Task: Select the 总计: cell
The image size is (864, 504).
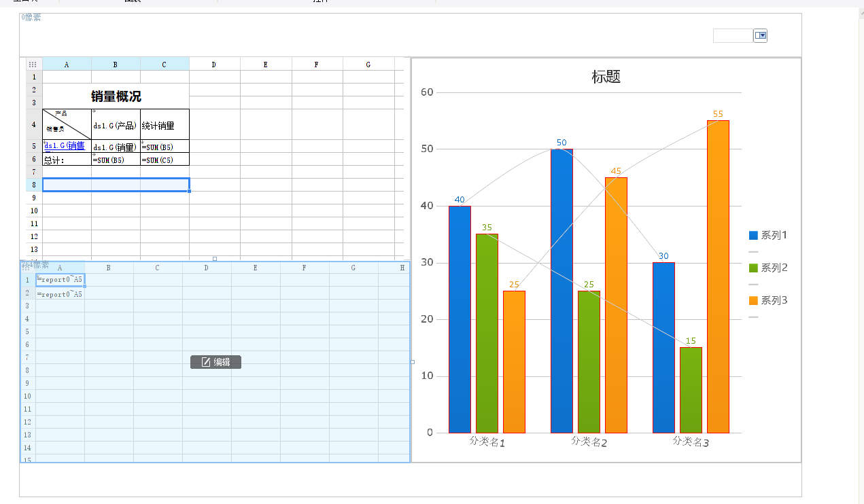Action: 67,159
